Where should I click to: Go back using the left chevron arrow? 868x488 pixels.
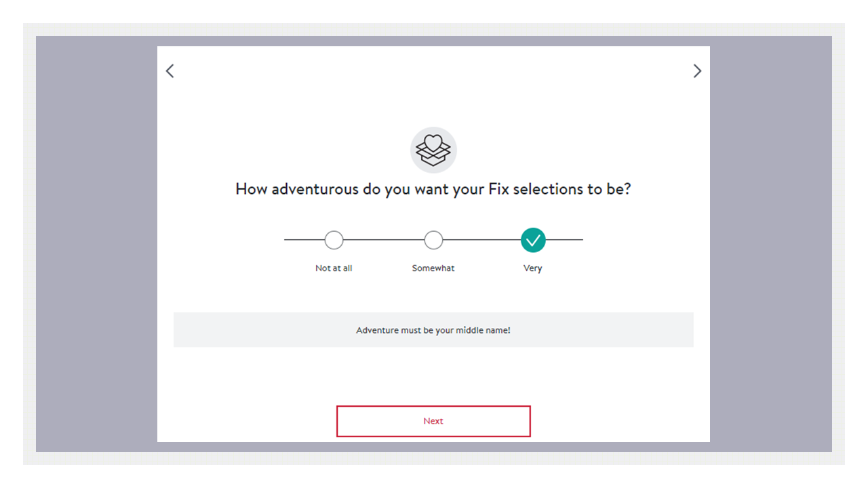tap(170, 70)
